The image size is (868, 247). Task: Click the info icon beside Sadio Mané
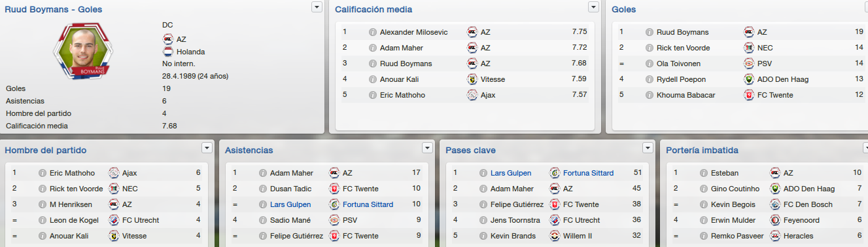tap(262, 220)
